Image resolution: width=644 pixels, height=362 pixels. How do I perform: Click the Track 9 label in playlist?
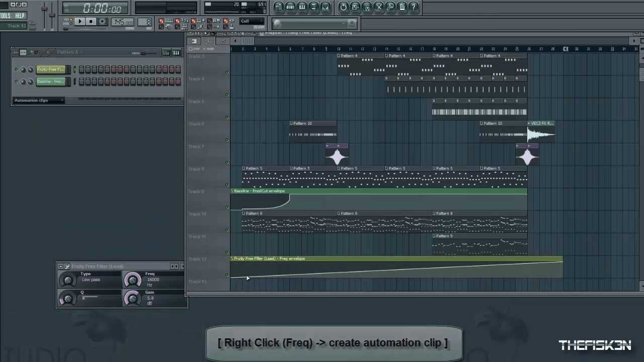click(x=197, y=192)
